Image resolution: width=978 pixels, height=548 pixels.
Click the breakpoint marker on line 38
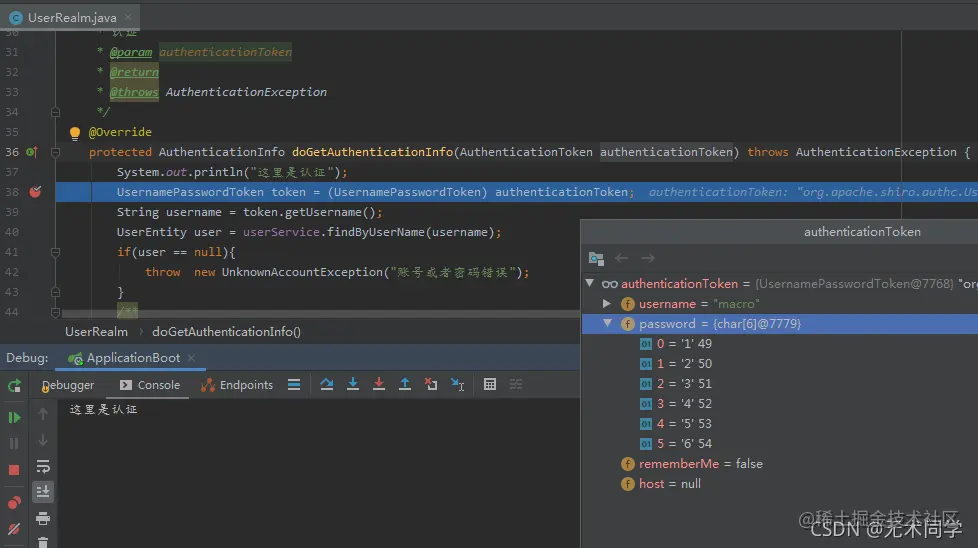pyautogui.click(x=36, y=192)
